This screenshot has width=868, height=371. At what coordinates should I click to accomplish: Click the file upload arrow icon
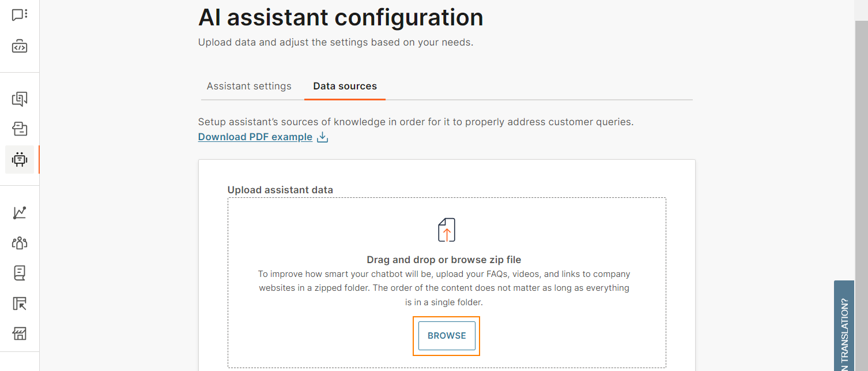(x=447, y=230)
